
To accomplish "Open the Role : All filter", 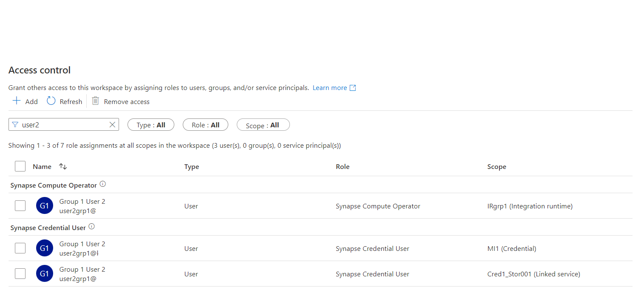I will pyautogui.click(x=205, y=124).
